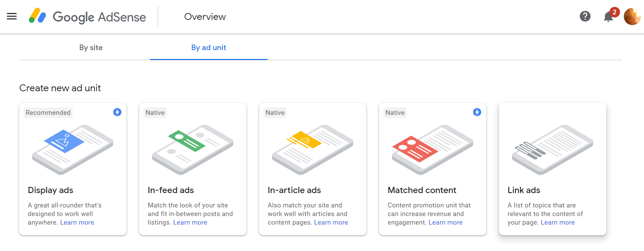
Task: Click the lightning bolt on the Display ads card
Action: coord(117,112)
